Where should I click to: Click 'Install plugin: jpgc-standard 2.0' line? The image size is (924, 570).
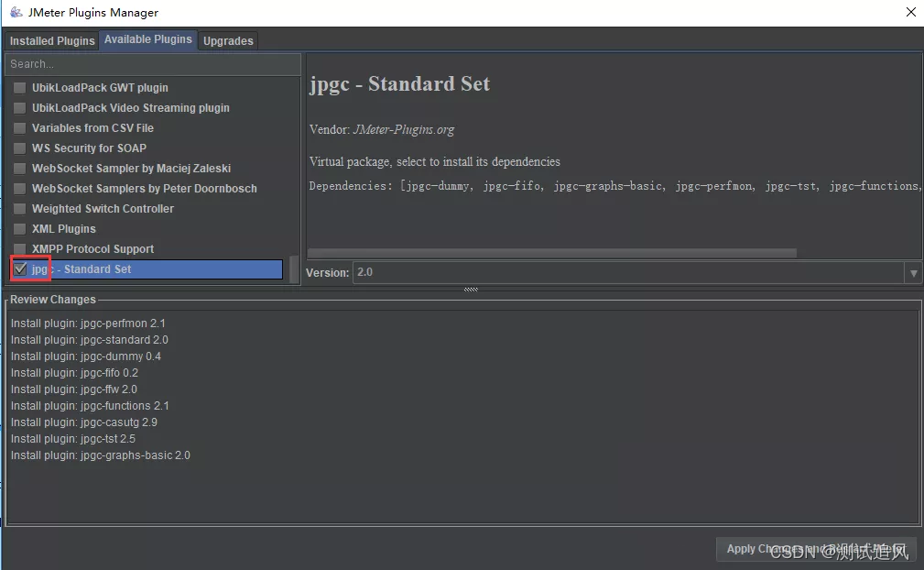point(90,340)
